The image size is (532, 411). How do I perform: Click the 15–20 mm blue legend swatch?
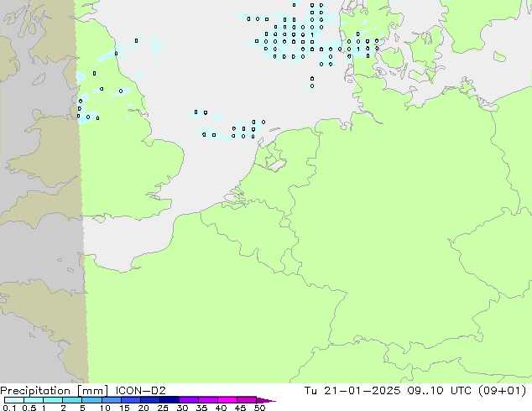(131, 400)
